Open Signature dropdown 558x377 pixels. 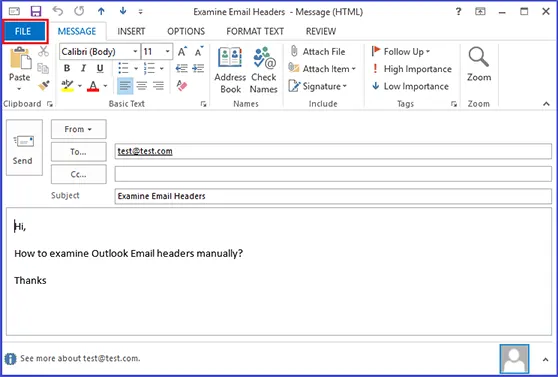[318, 86]
